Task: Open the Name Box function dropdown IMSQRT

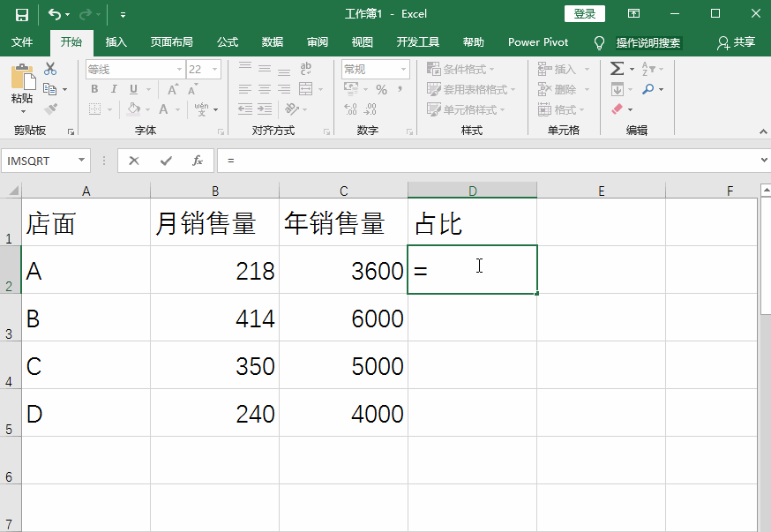Action: point(82,161)
